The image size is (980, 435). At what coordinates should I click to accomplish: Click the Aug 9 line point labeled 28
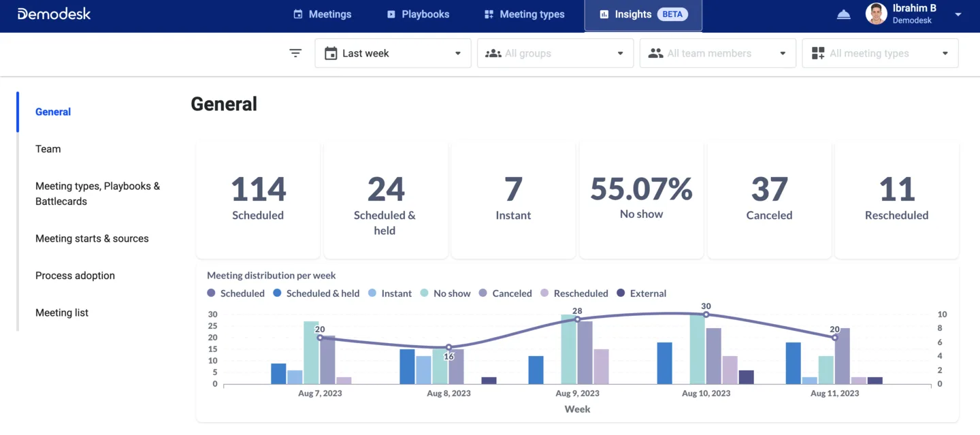click(x=577, y=319)
